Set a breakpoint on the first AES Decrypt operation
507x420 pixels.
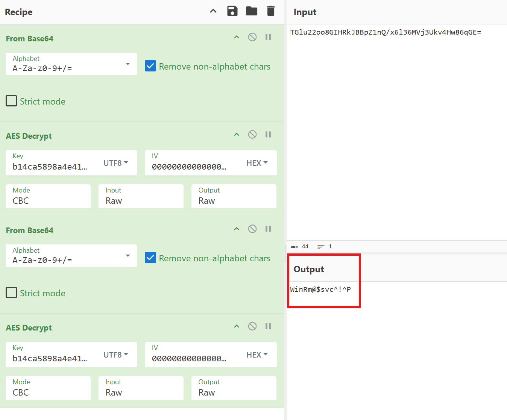pos(268,134)
